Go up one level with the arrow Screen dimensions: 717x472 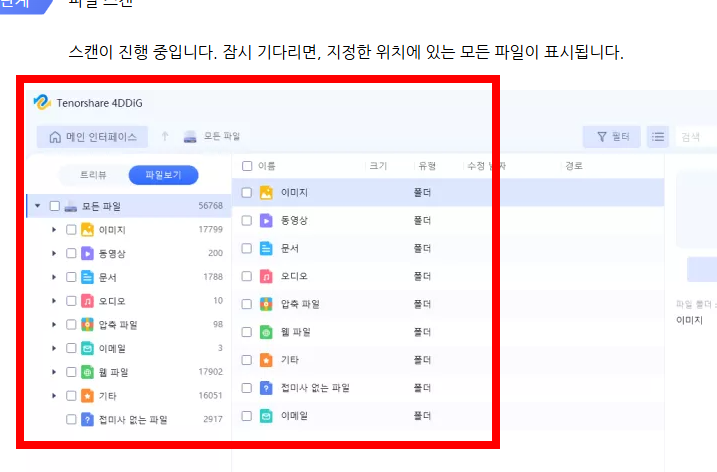coord(165,136)
